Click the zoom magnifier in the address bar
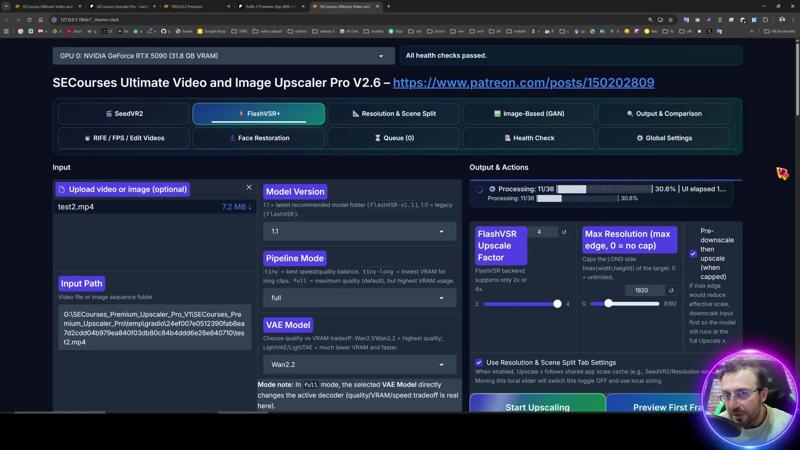 point(650,19)
